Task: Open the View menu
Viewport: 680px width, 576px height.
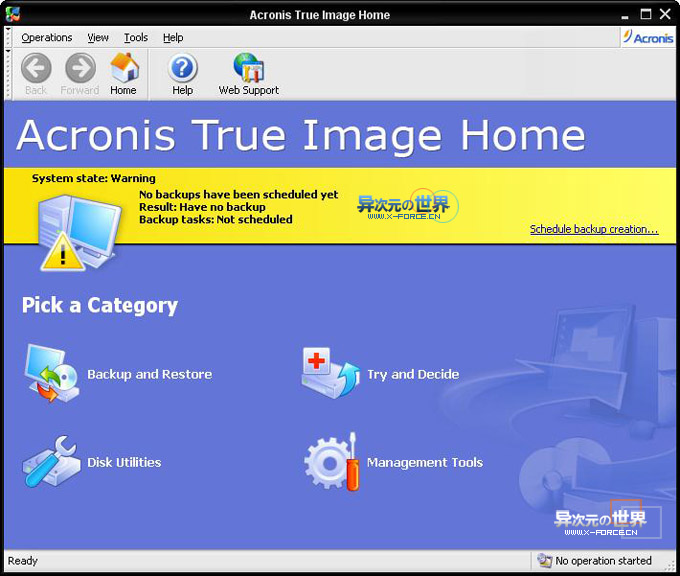Action: click(98, 37)
